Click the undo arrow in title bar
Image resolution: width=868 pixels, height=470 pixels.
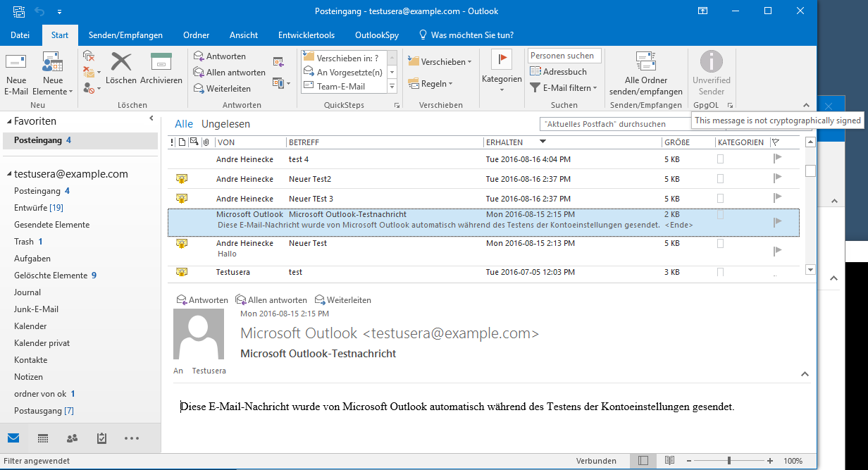(x=41, y=11)
